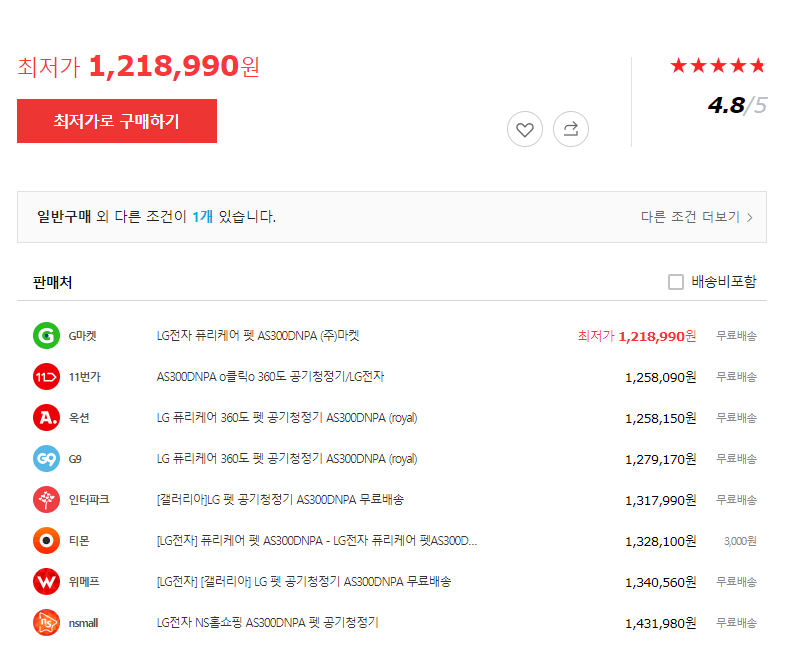The image size is (797, 648).
Task: Click the 최저가로 구매하기 button
Action: pos(117,121)
